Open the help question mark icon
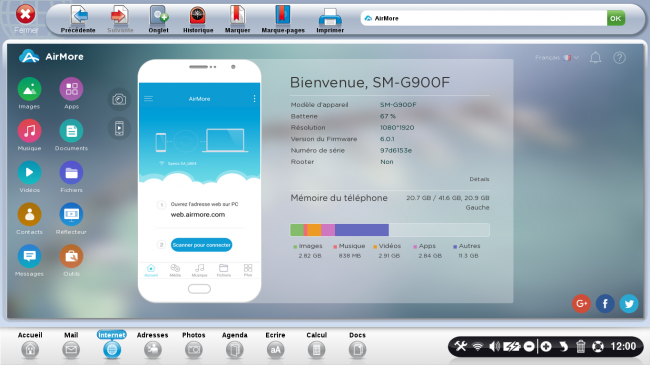 coord(619,58)
